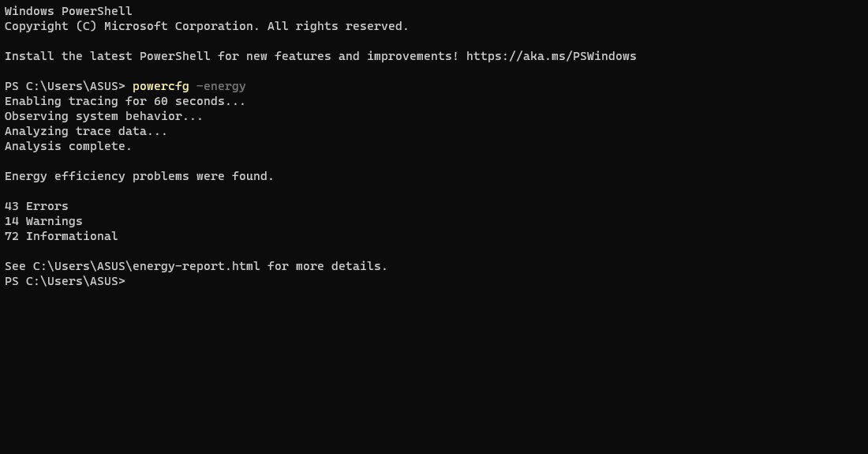Click the -energy argument text
The image size is (868, 454).
click(221, 86)
